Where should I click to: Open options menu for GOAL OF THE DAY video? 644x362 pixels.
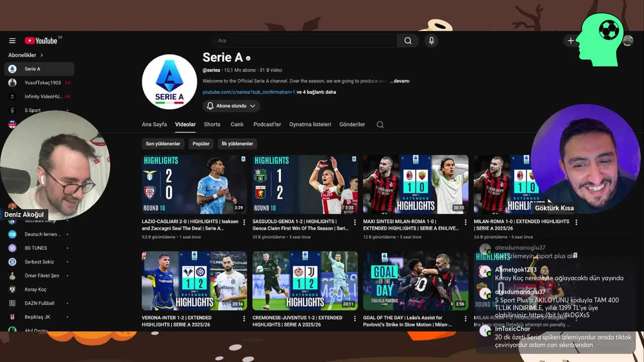tap(465, 318)
